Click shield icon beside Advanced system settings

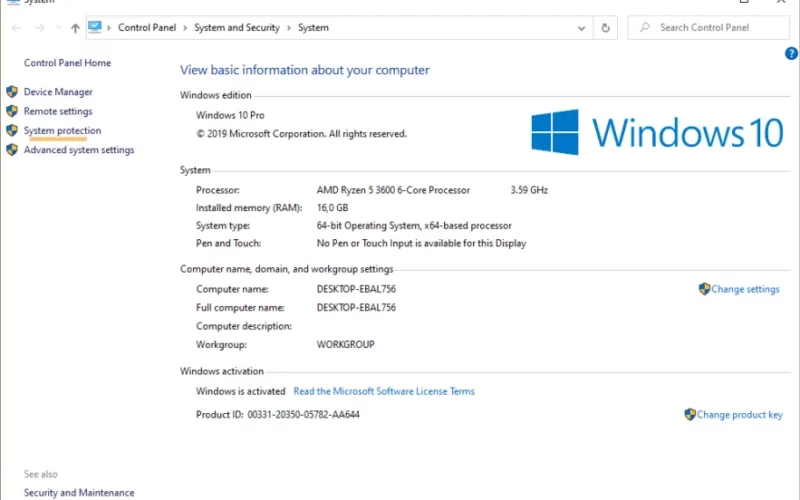pyautogui.click(x=12, y=150)
